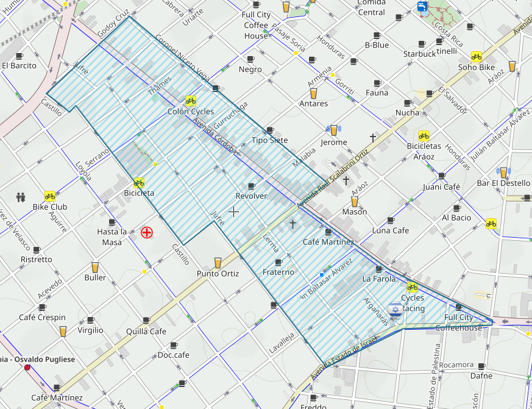This screenshot has height=409, width=532.
Task: Select the toilets people icon
Action: coord(21,197)
